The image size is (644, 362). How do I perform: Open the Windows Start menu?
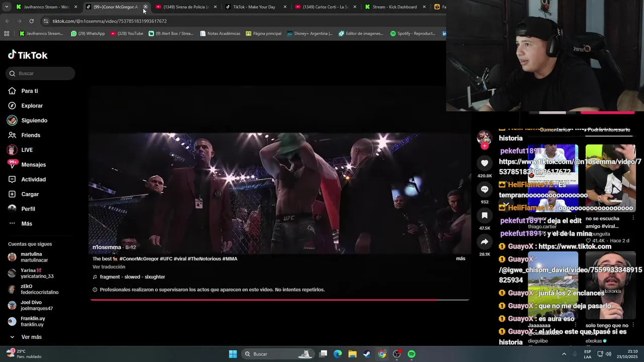pos(233,354)
